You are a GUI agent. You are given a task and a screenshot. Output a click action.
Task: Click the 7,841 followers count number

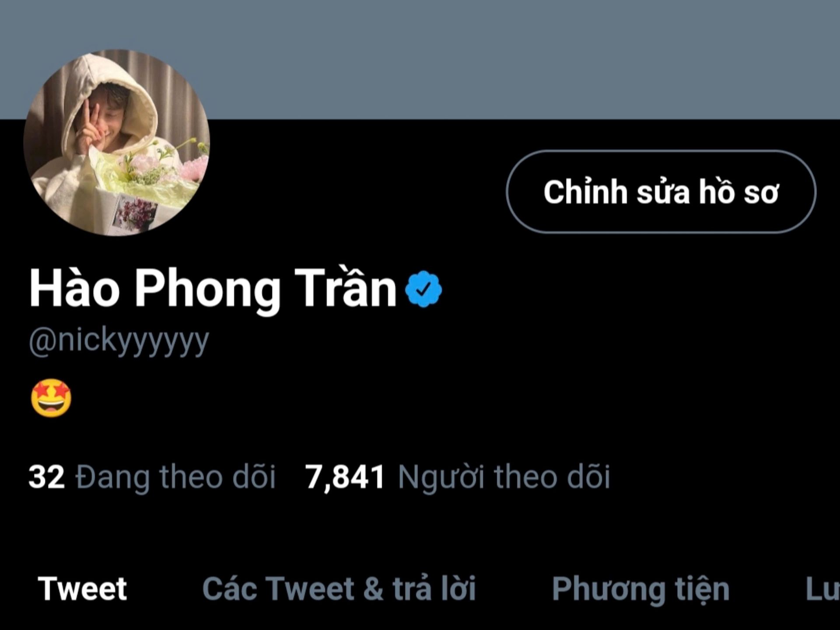[x=345, y=477]
